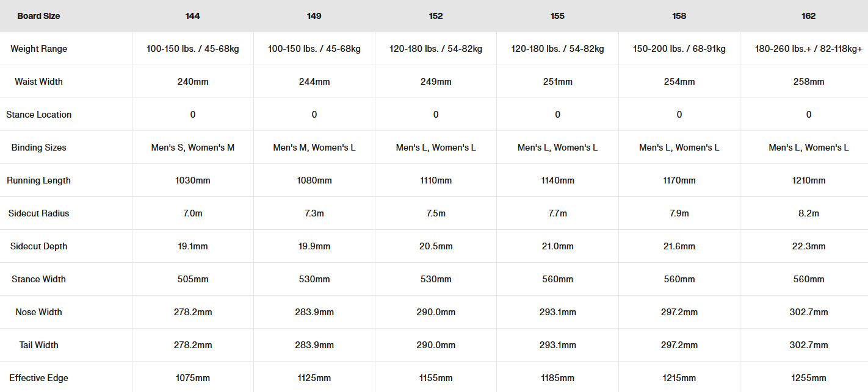The image size is (868, 392).
Task: Click the 180-260 lbs.+ weight range cell
Action: coord(808,49)
